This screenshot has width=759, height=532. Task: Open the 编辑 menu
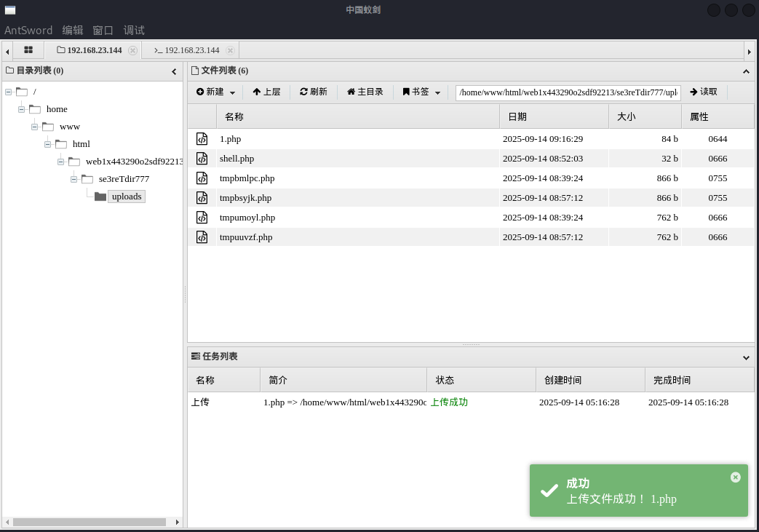(x=73, y=31)
